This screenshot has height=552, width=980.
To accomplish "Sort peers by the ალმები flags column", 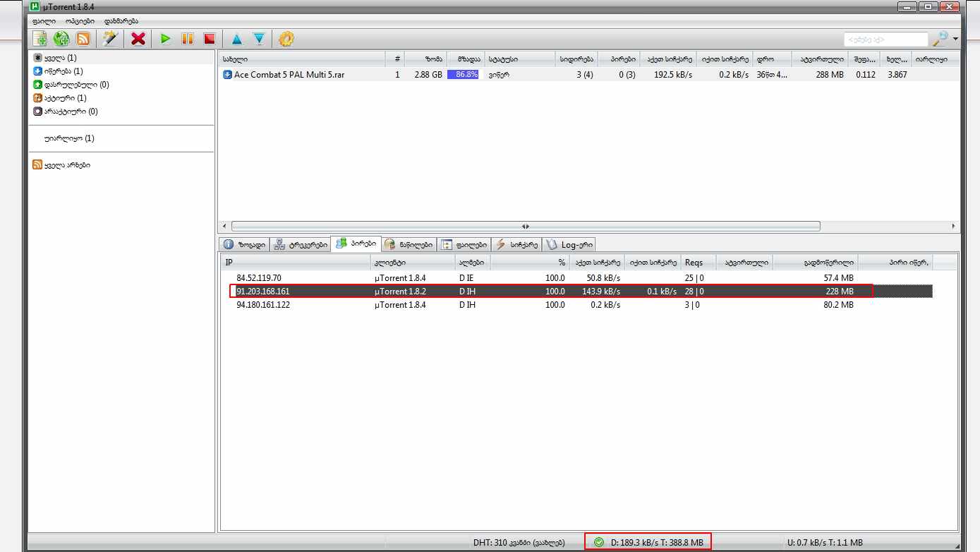I will tap(473, 263).
